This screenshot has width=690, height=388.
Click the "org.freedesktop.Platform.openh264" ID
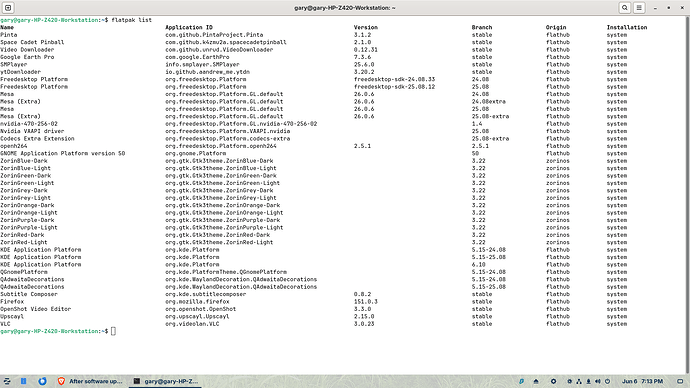pyautogui.click(x=221, y=146)
